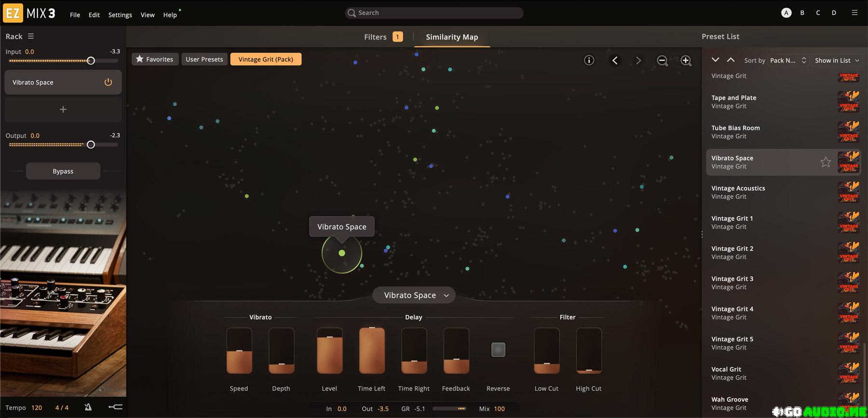Viewport: 868px width, 418px height.
Task: Open the Help menu
Action: point(170,15)
